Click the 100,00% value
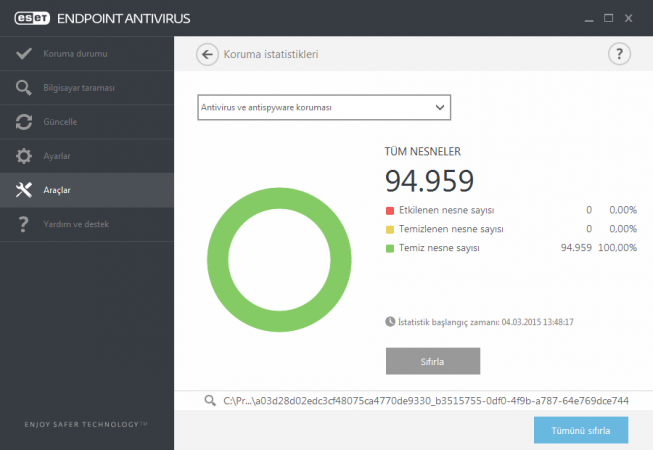The height and width of the screenshot is (450, 653). (x=617, y=248)
